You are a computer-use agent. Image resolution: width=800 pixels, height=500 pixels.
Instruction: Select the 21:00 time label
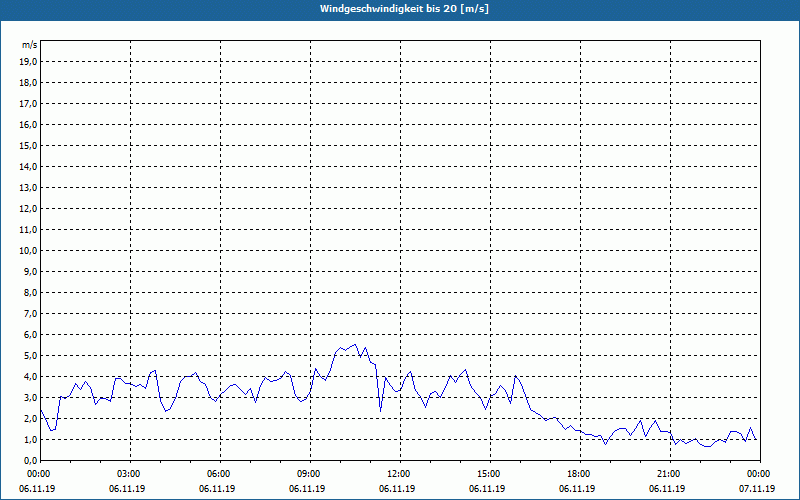click(x=670, y=474)
